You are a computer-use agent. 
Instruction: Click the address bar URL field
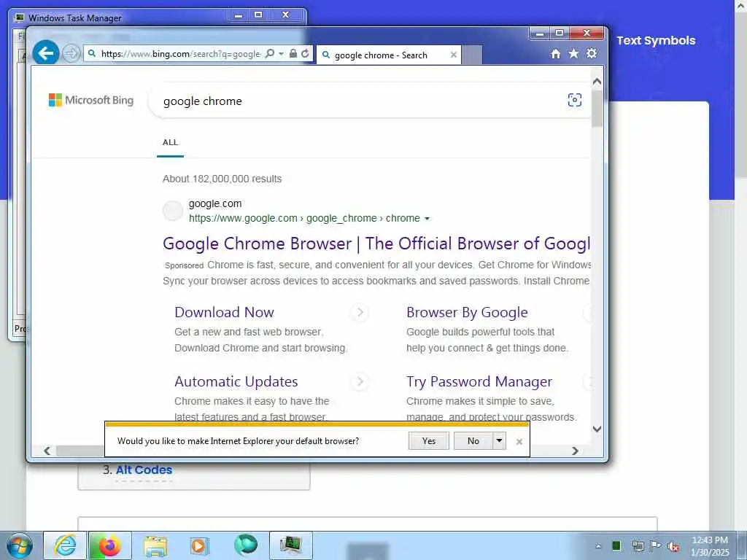(181, 54)
